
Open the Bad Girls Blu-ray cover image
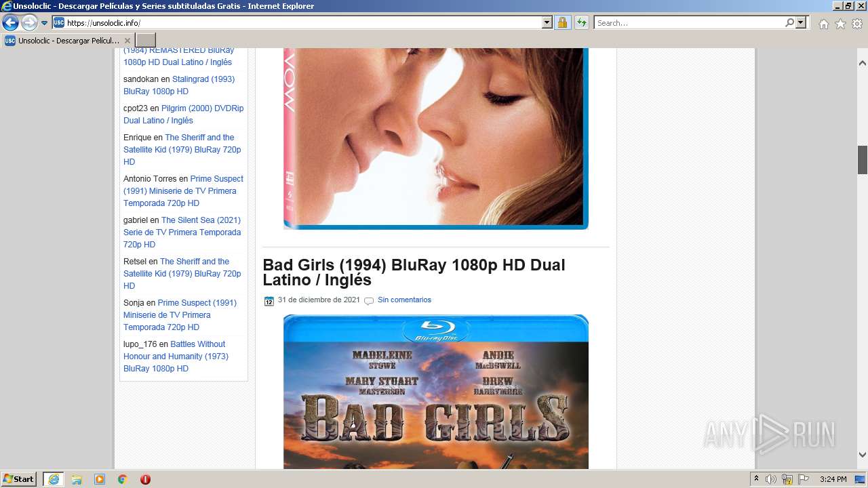(436, 392)
